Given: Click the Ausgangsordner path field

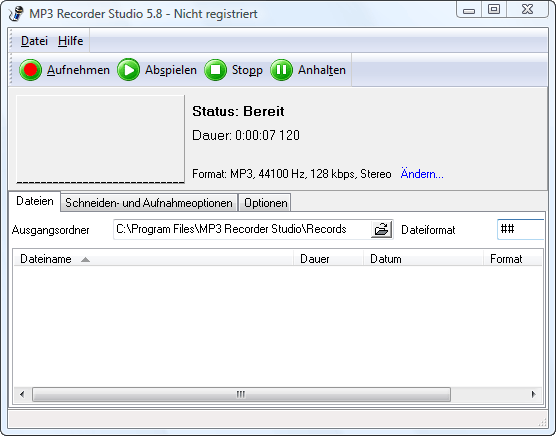Looking at the screenshot, I should tap(242, 229).
